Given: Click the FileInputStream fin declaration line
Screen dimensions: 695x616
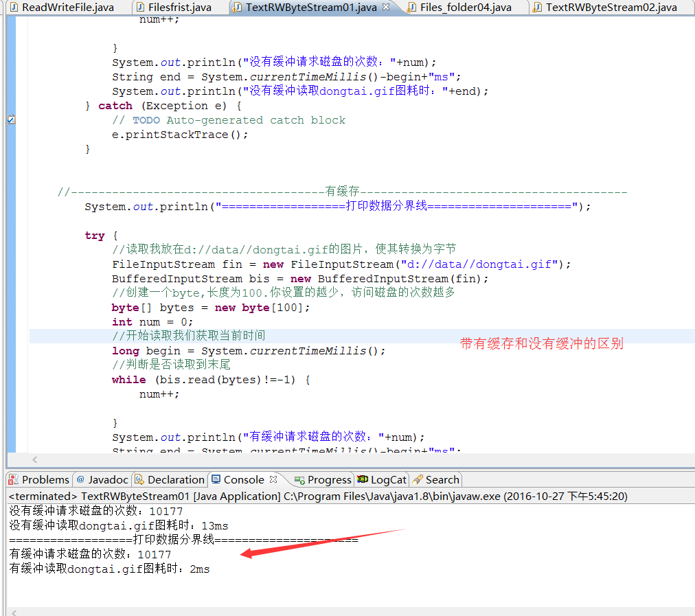Looking at the screenshot, I should pos(341,264).
